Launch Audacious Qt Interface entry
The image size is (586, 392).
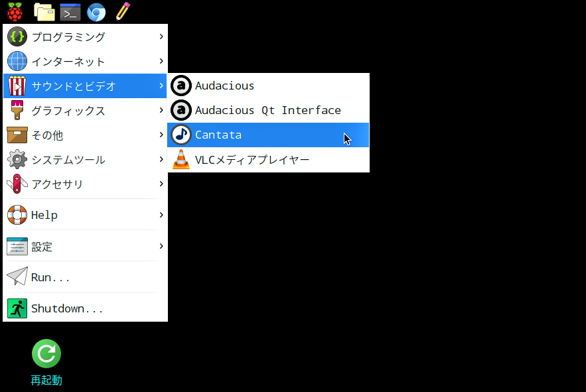(x=268, y=110)
